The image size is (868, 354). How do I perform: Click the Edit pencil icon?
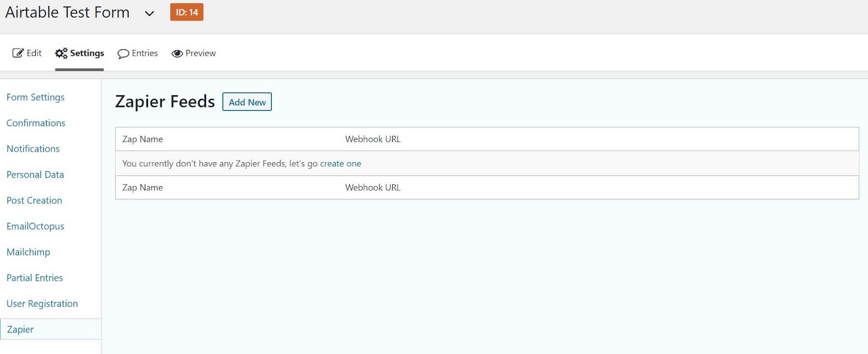pyautogui.click(x=18, y=53)
